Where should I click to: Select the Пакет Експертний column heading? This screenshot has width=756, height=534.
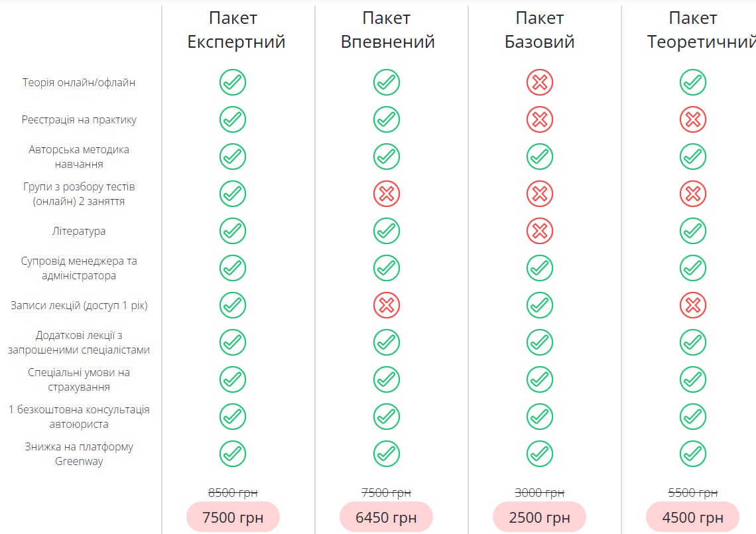pos(236,30)
